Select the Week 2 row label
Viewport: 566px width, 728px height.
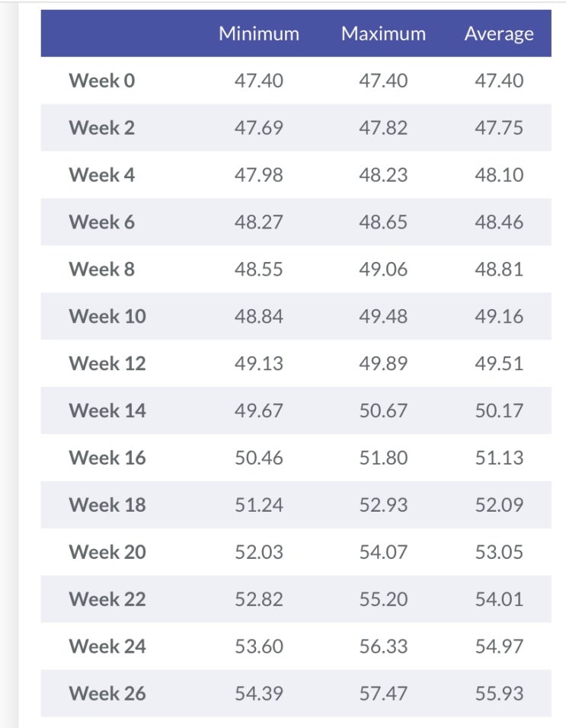(102, 128)
